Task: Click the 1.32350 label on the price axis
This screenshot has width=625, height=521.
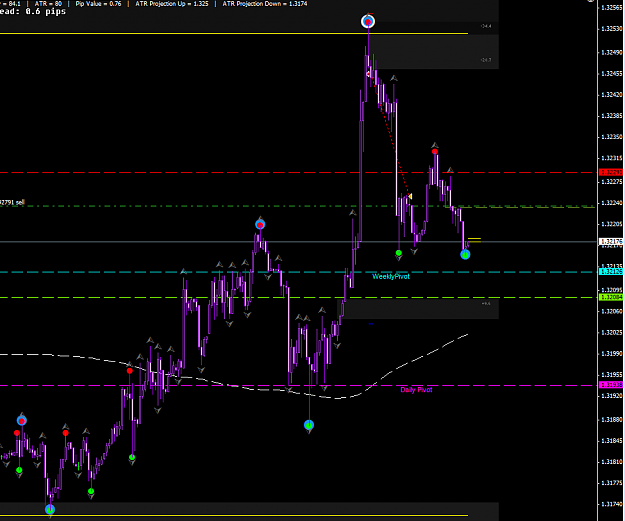Action: coord(612,137)
